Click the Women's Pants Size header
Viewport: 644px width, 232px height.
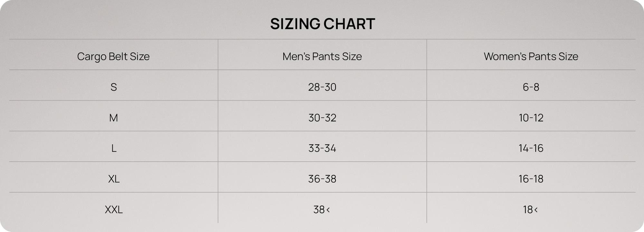531,56
